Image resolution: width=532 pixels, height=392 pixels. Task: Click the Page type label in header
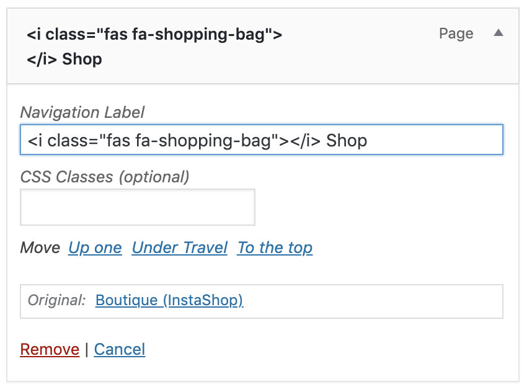point(456,33)
